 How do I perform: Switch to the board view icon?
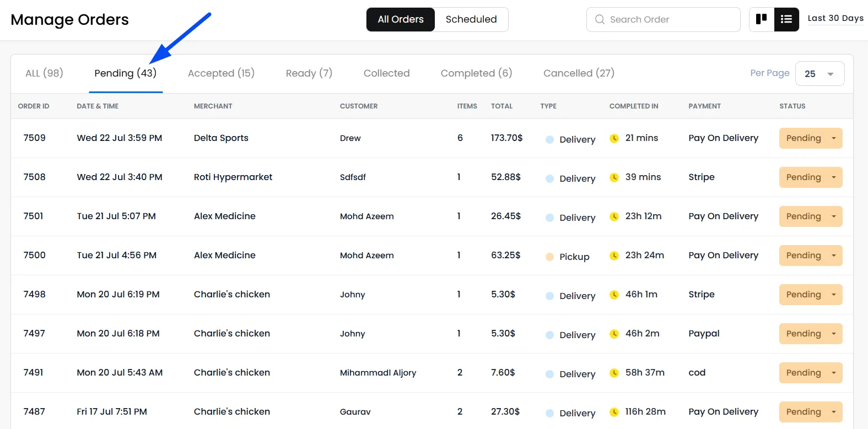click(762, 19)
